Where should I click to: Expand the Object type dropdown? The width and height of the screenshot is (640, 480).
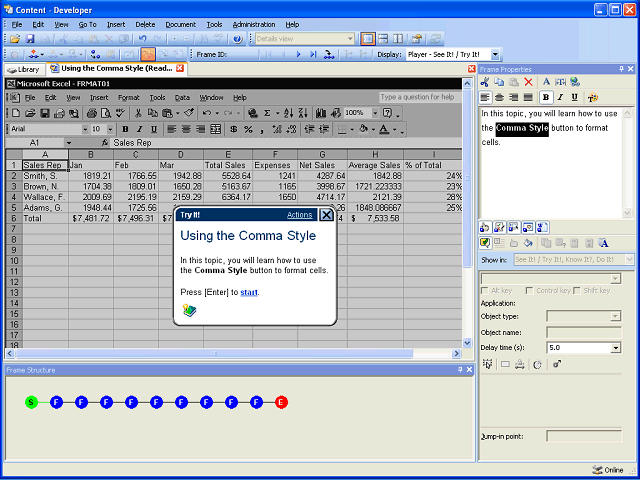click(616, 316)
